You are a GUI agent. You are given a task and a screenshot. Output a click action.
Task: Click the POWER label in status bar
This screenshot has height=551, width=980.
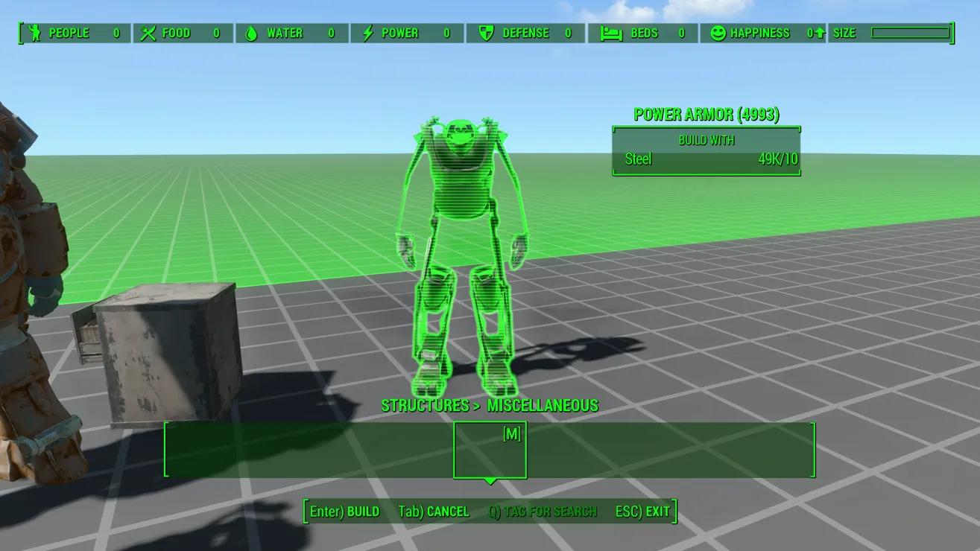(400, 33)
